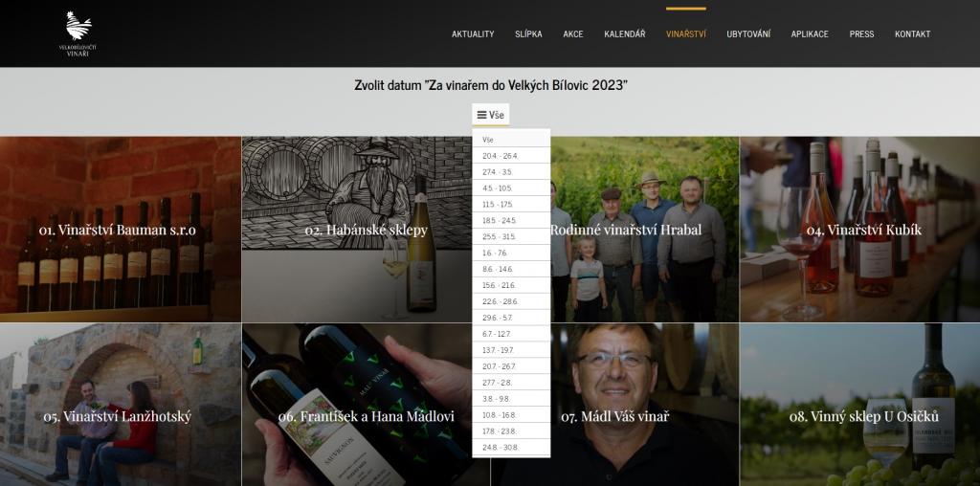Open the 04. Vinařství Kubík tile
The image size is (980, 486).
click(x=860, y=230)
